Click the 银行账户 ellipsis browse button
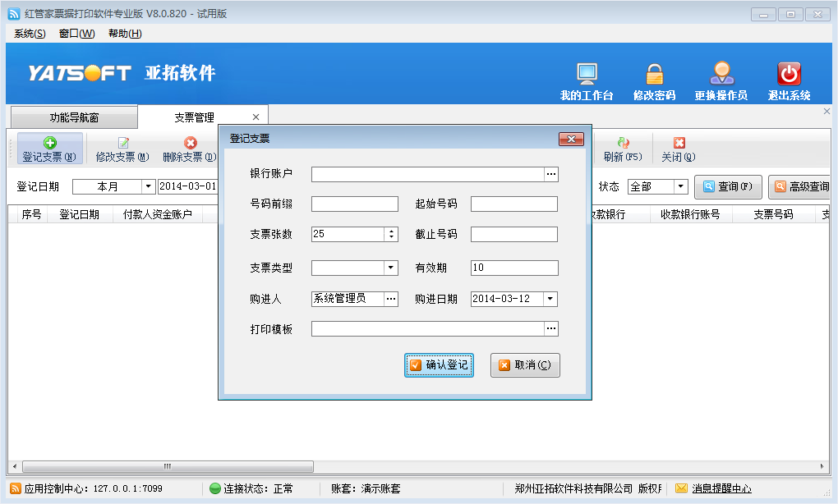838x504 pixels. point(551,173)
